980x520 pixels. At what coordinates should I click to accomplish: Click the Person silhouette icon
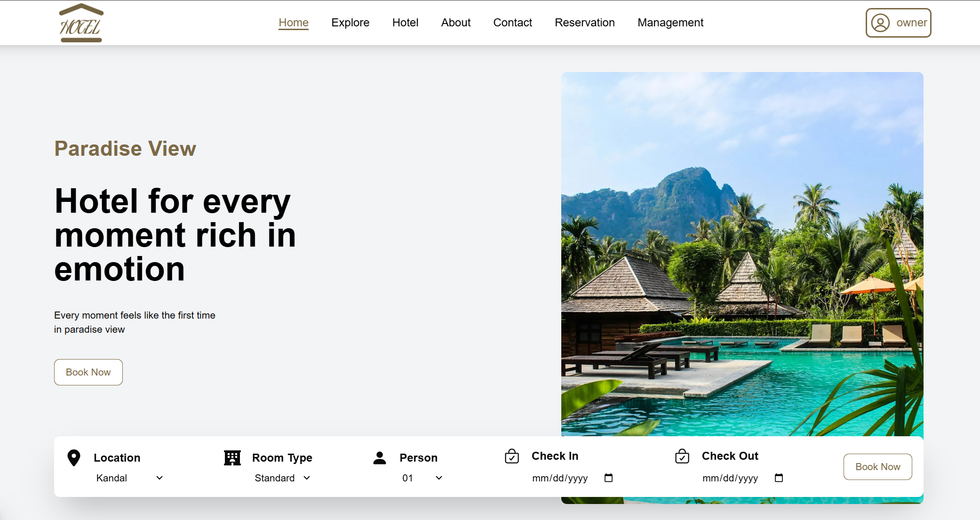pyautogui.click(x=380, y=457)
